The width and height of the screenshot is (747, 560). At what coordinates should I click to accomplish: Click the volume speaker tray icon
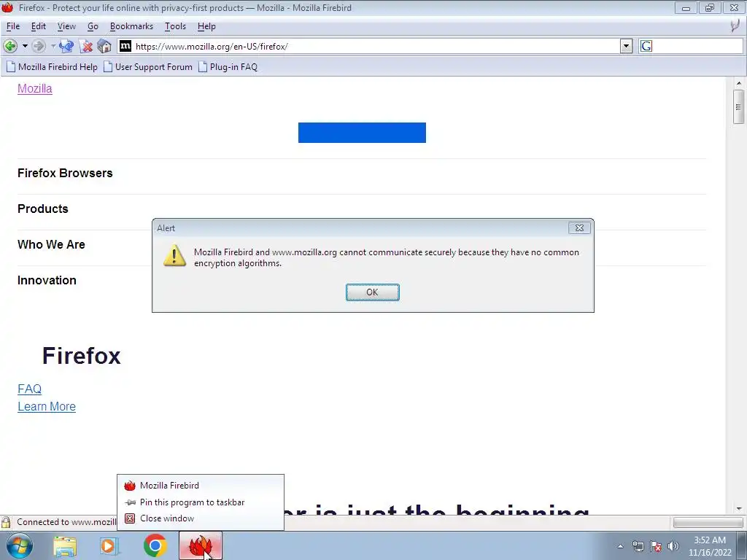click(x=673, y=546)
